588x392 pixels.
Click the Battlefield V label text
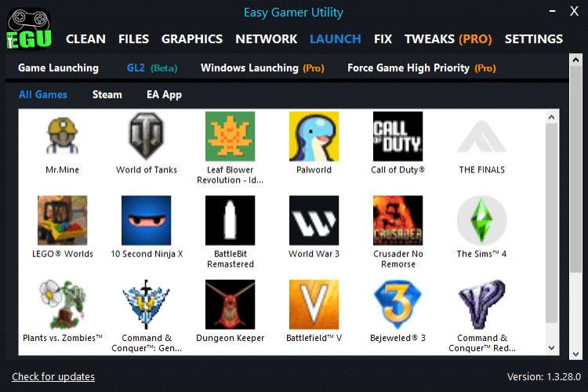click(314, 338)
